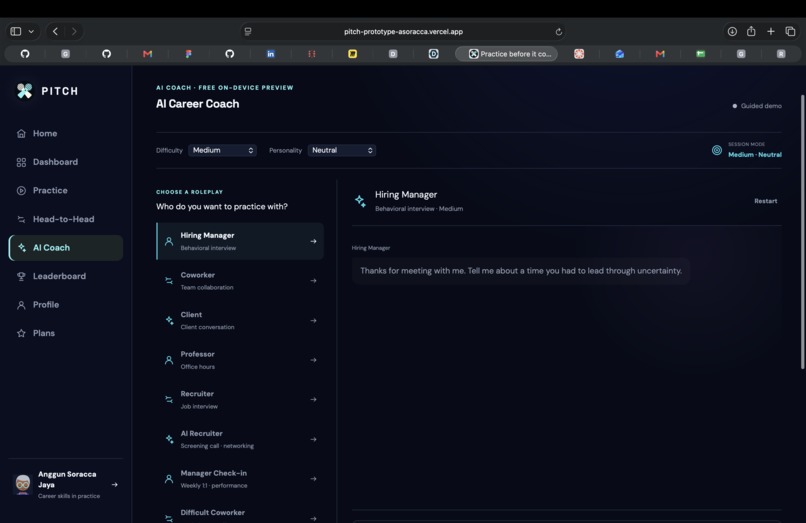Screen dimensions: 806x523
Task: Click the Guided demo indicator
Action: point(757,106)
